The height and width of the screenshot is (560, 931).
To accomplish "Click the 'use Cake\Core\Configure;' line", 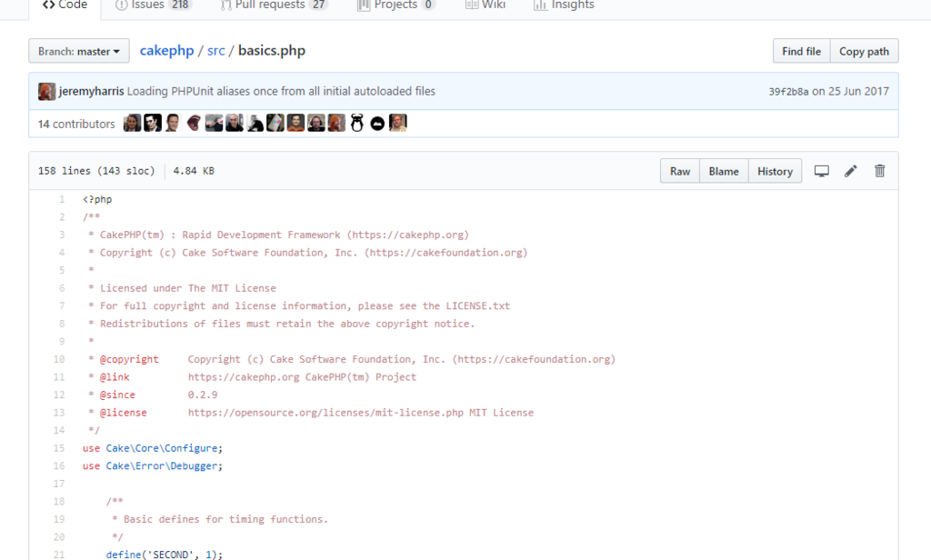I will tap(153, 448).
